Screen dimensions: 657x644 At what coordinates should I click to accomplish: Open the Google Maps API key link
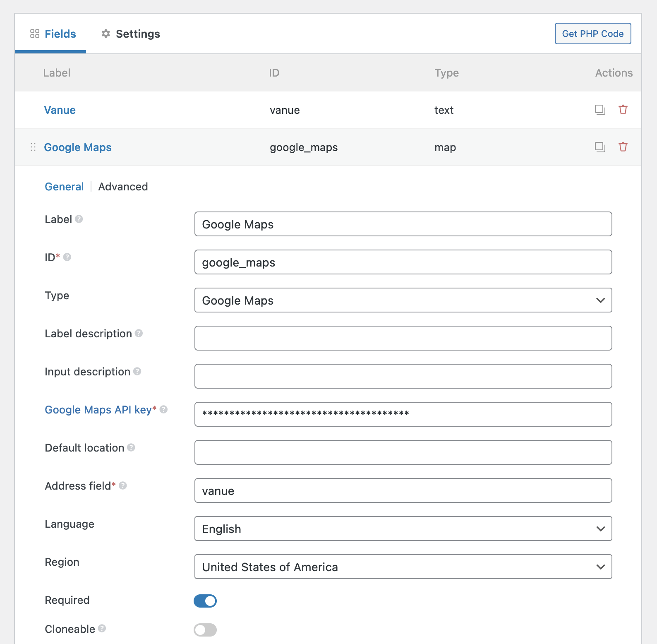(98, 410)
